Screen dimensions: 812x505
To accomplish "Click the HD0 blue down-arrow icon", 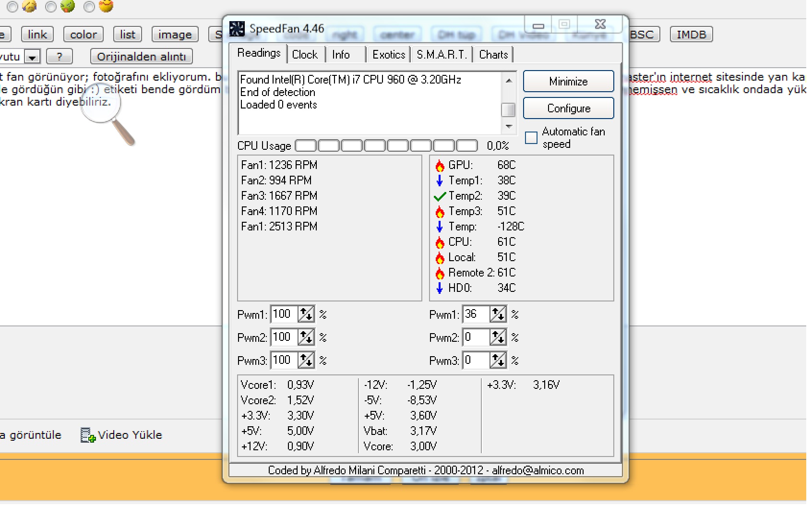I will coord(439,288).
